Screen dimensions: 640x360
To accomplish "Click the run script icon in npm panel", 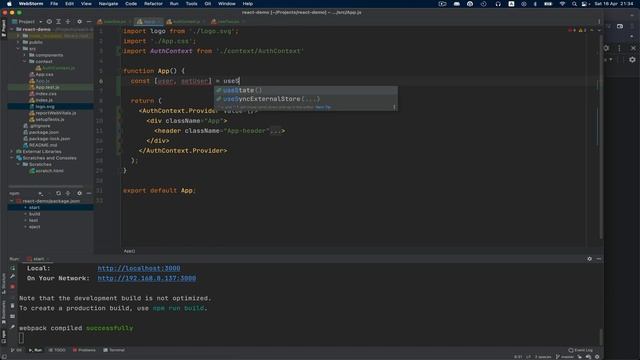I will click(40, 193).
